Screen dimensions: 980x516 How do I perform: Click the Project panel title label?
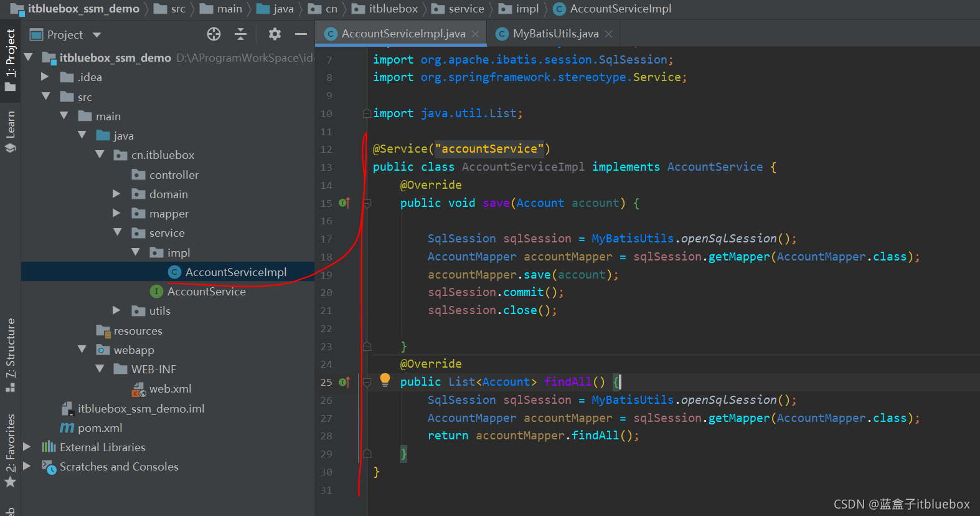(x=65, y=35)
